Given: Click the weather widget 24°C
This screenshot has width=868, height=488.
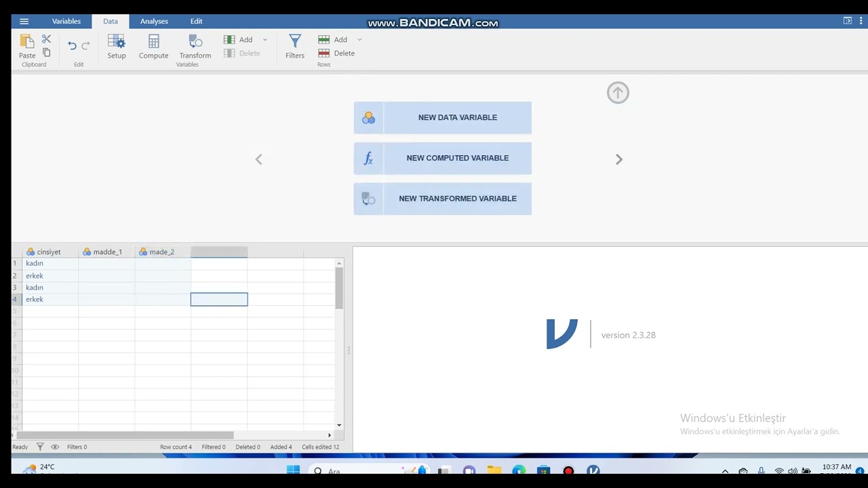Looking at the screenshot, I should tap(39, 468).
